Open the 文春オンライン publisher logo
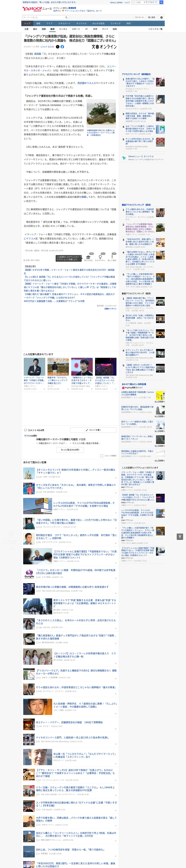 pyautogui.click(x=104, y=47)
